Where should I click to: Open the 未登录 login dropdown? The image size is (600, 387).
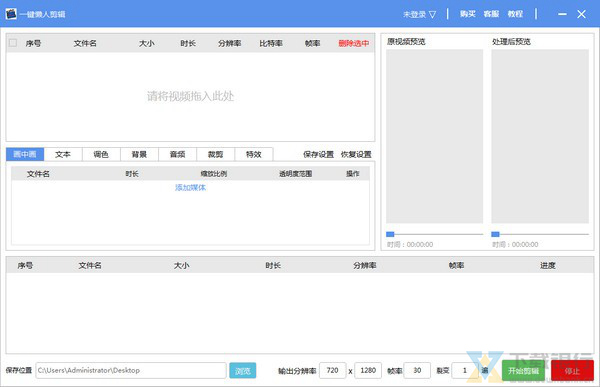[419, 15]
